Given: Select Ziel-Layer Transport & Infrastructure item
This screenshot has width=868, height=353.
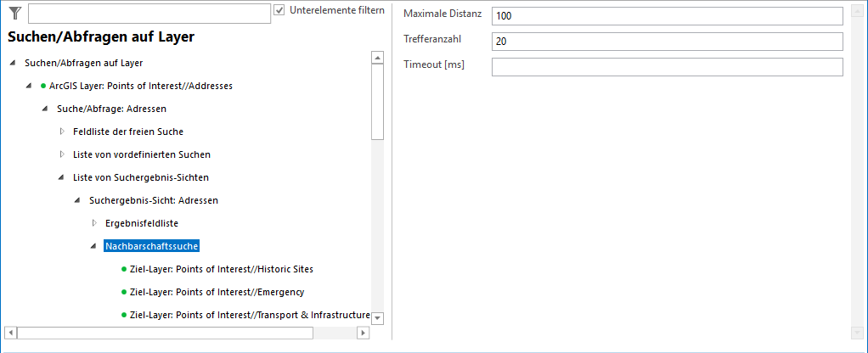Looking at the screenshot, I should coord(250,315).
